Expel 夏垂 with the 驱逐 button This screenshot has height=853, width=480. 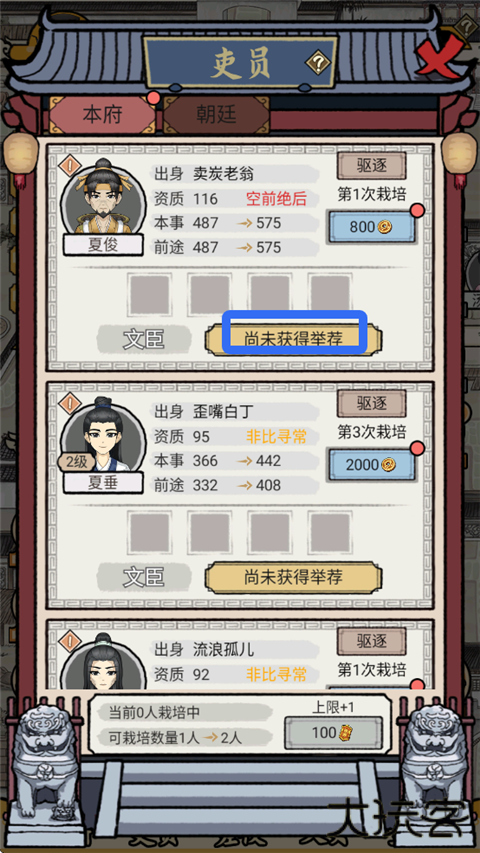(372, 403)
